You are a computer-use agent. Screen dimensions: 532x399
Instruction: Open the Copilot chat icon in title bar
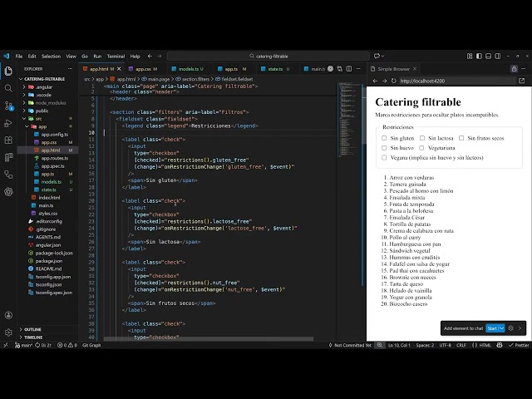coord(377,57)
